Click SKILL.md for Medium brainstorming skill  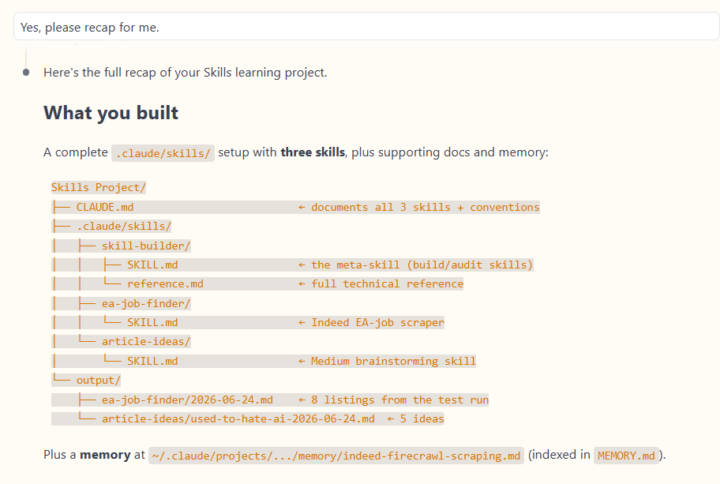coord(152,361)
